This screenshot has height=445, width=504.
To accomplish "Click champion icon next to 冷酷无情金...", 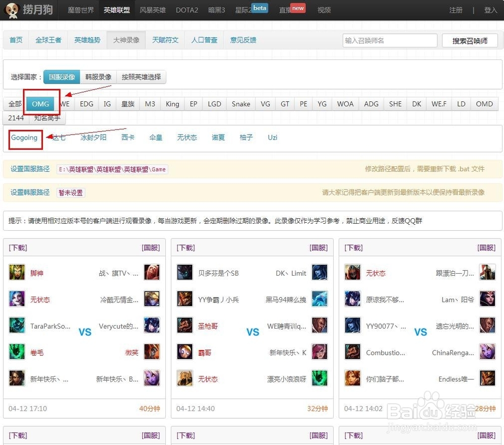I will 152,299.
